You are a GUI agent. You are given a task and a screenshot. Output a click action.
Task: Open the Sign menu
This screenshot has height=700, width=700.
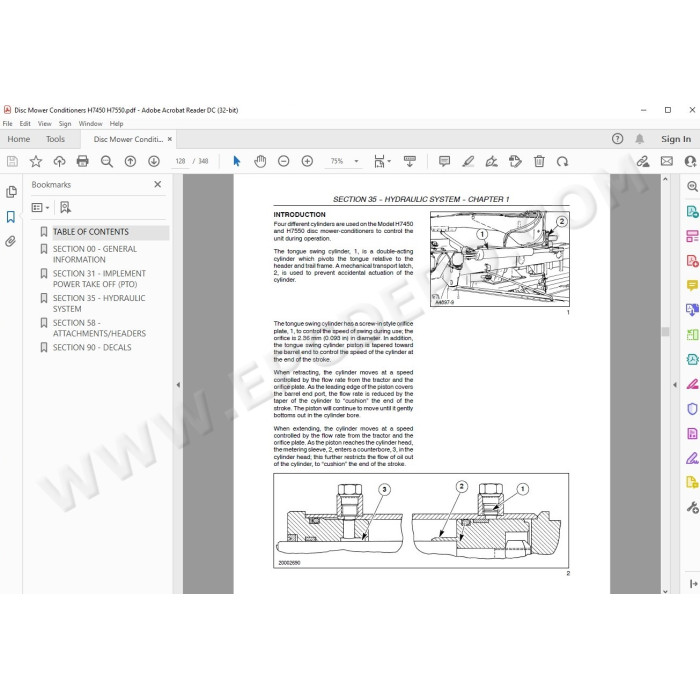[65, 124]
